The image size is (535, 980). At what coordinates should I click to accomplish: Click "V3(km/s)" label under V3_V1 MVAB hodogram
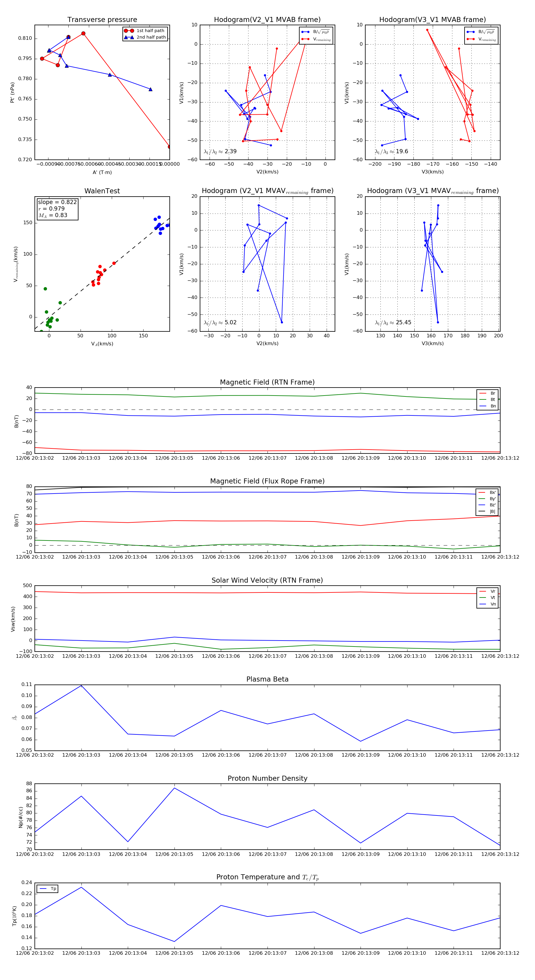[x=432, y=172]
